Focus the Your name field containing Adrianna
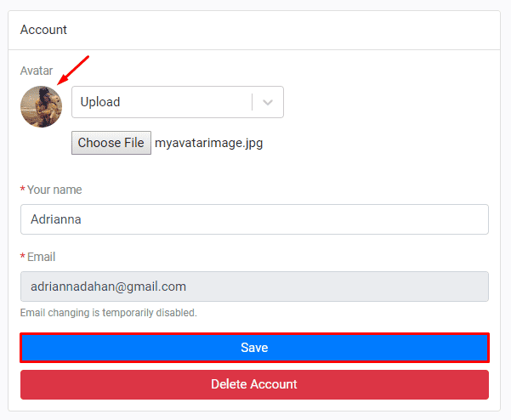Image resolution: width=511 pixels, height=420 pixels. coord(254,219)
